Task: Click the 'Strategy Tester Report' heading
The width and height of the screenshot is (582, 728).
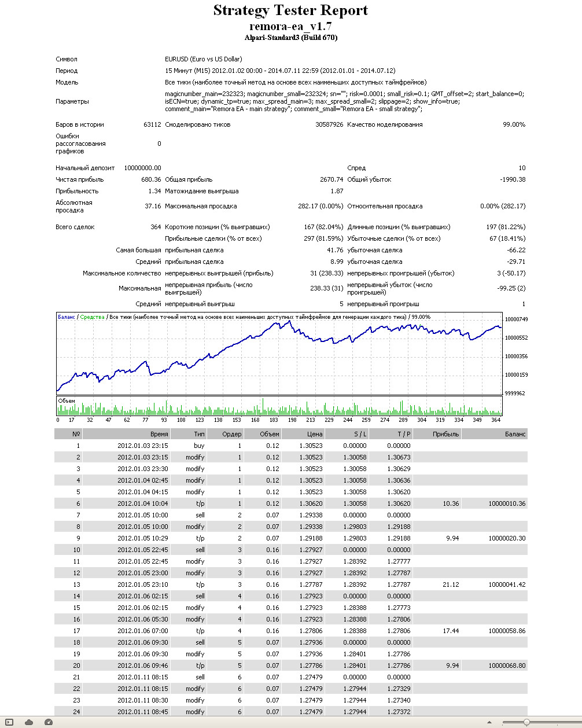Action: (x=290, y=10)
